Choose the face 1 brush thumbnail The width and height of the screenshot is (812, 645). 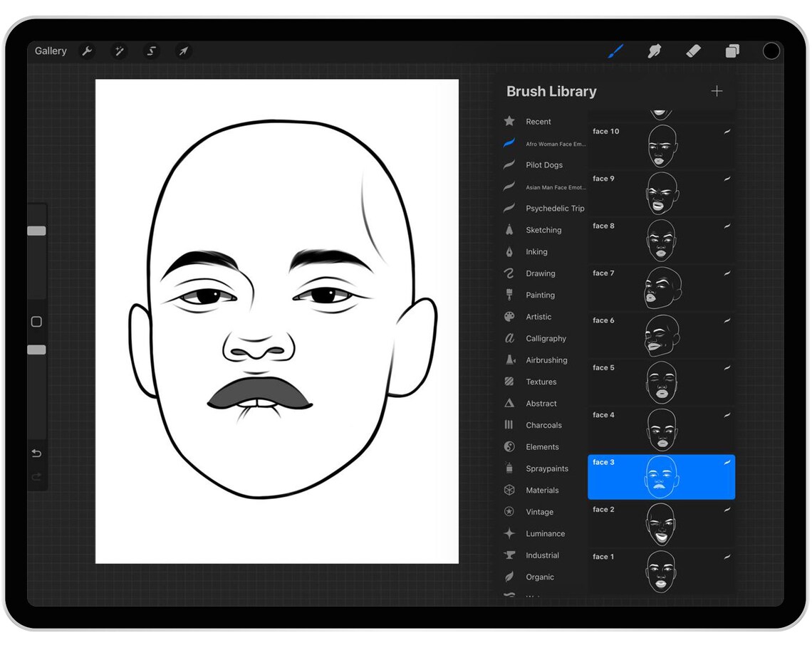tap(661, 572)
